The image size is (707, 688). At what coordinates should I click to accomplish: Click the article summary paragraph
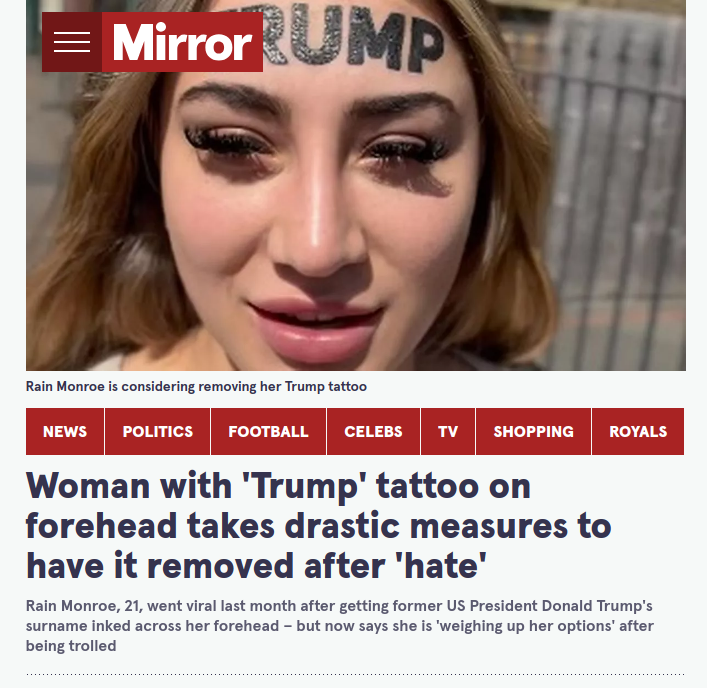[x=340, y=626]
